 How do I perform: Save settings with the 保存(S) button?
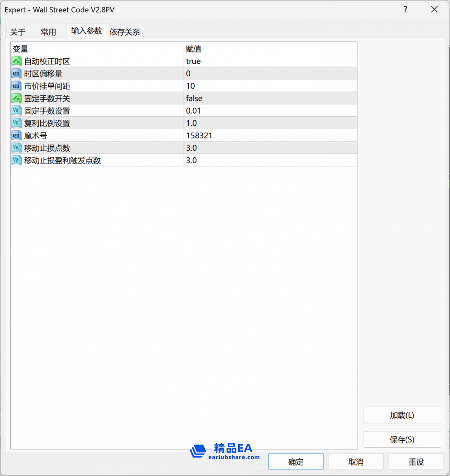coord(402,439)
